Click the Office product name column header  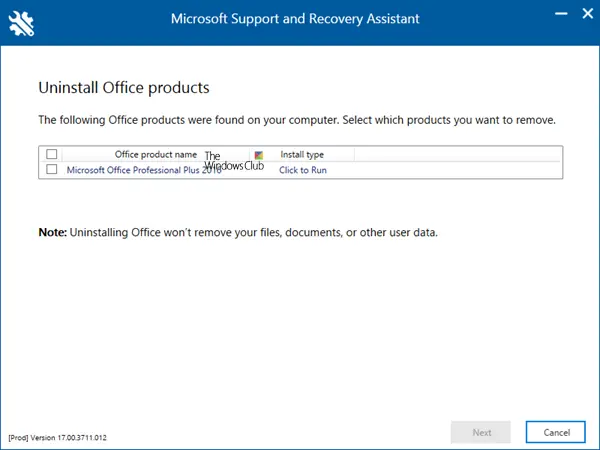coord(156,154)
